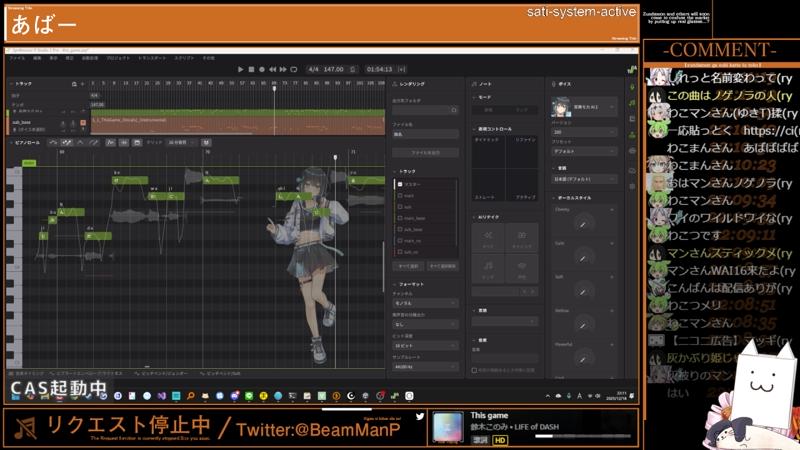Click the すべて選択解除 button
This screenshot has height=450, width=800.
(x=443, y=266)
